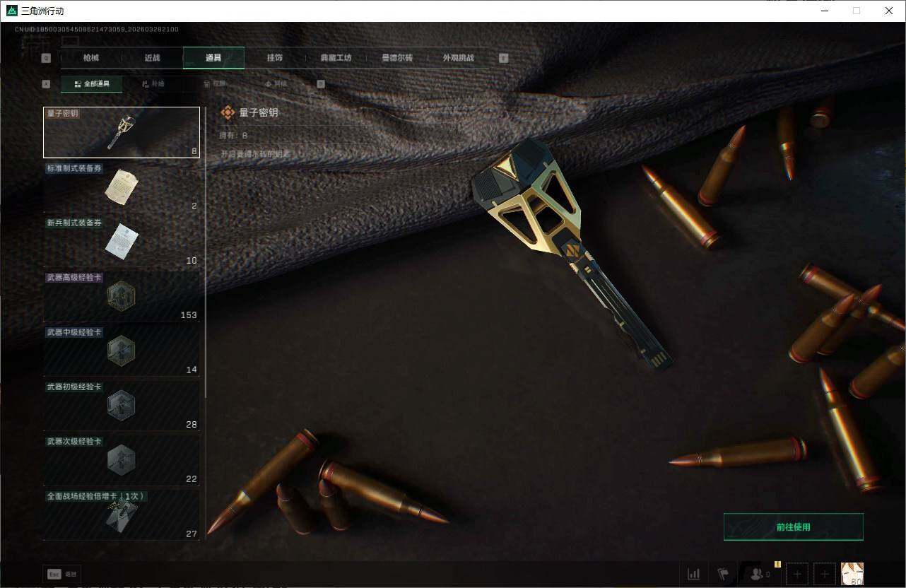This screenshot has height=588, width=906.
Task: Switch to the 外观挑战 tab
Action: [x=458, y=58]
